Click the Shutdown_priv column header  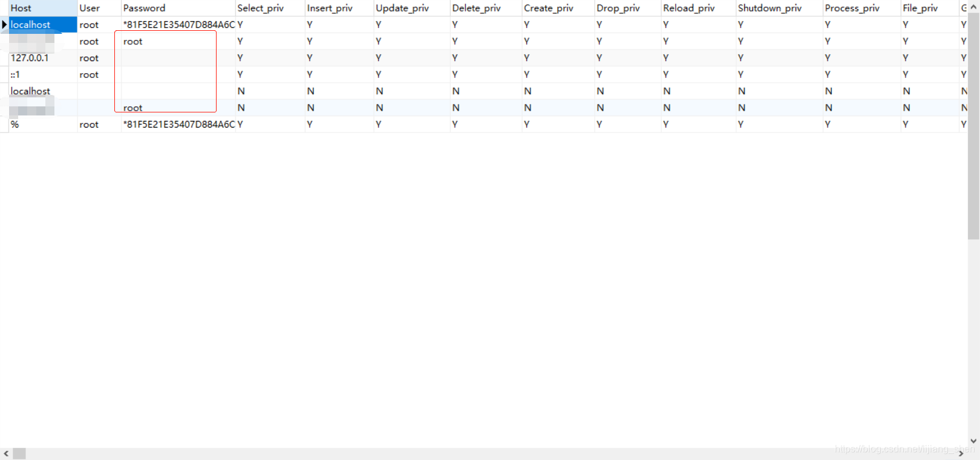coord(779,8)
